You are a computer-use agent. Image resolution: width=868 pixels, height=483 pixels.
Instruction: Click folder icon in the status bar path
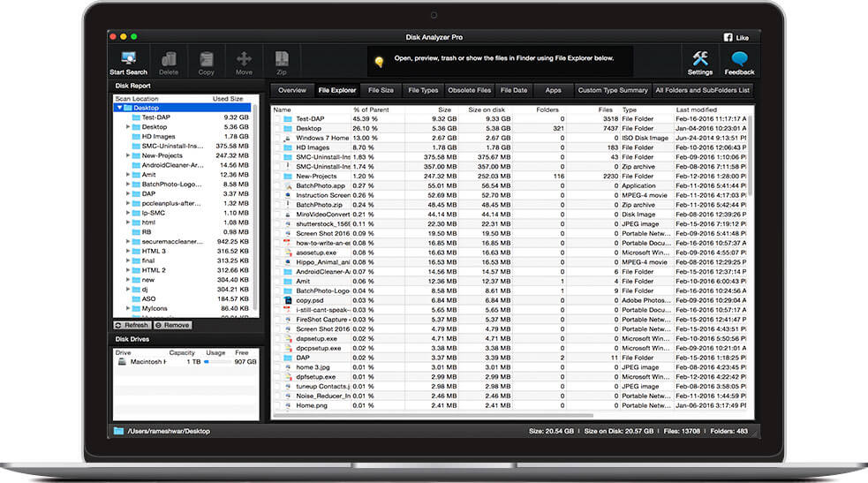118,431
